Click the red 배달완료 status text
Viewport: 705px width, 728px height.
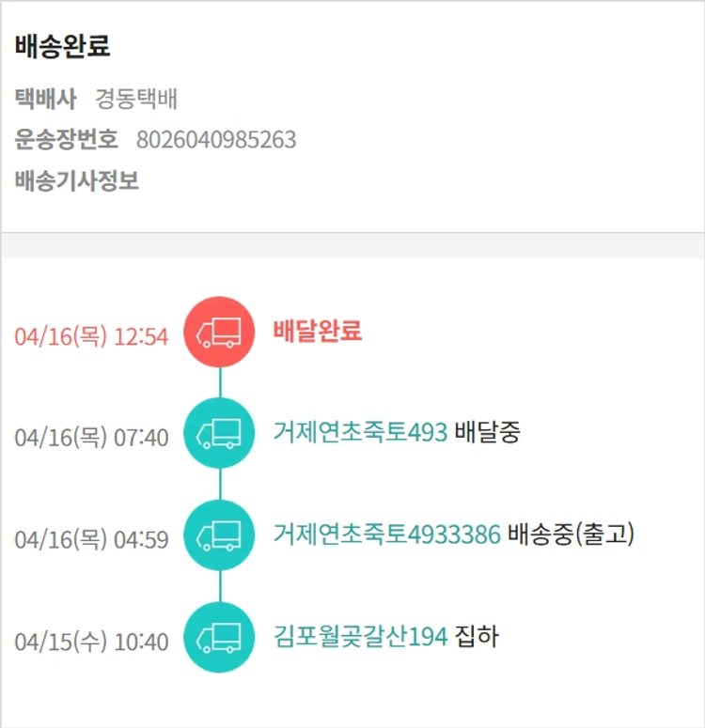click(317, 332)
